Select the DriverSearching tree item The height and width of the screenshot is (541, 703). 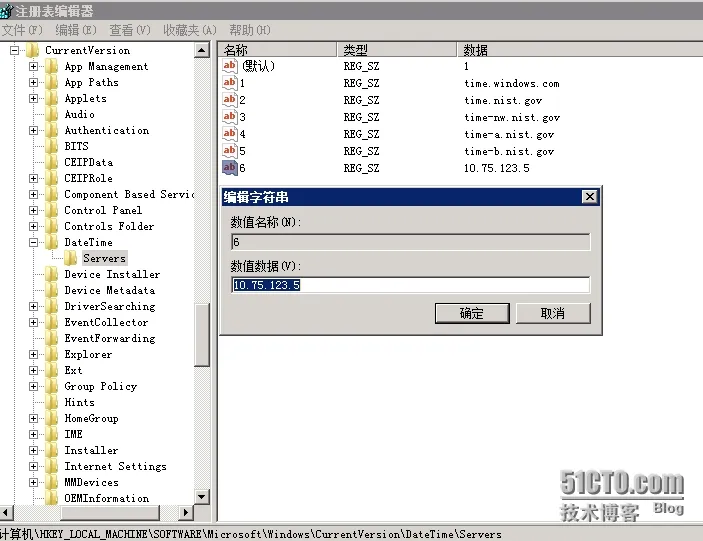tap(110, 307)
